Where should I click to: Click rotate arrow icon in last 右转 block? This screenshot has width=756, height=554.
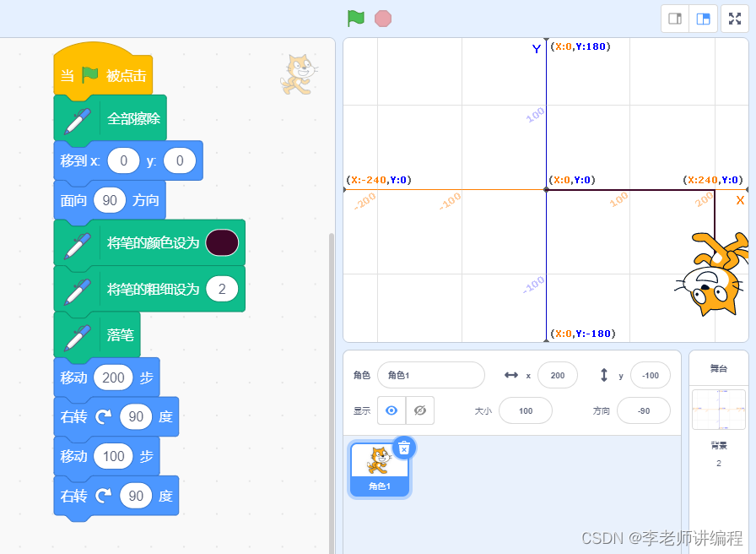click(104, 496)
